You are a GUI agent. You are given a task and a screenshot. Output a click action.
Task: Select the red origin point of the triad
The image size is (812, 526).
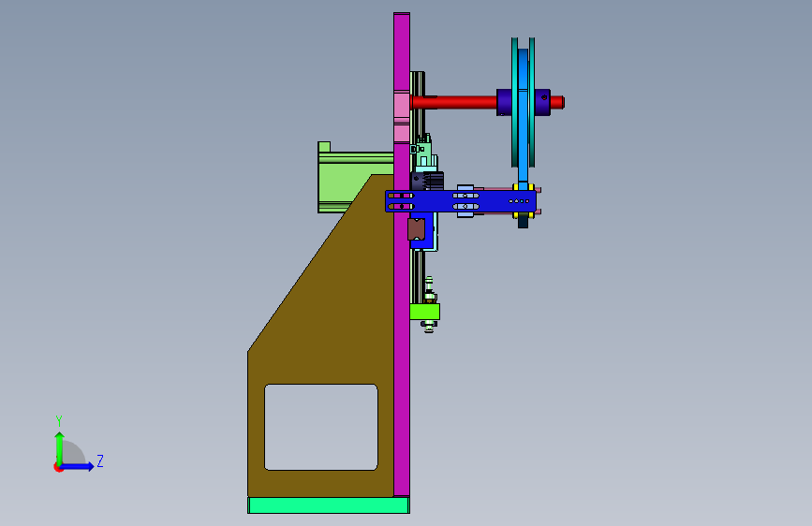58,467
